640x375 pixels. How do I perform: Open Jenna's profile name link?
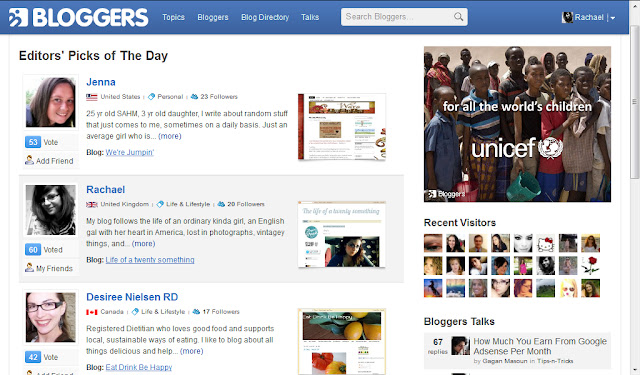pyautogui.click(x=101, y=82)
